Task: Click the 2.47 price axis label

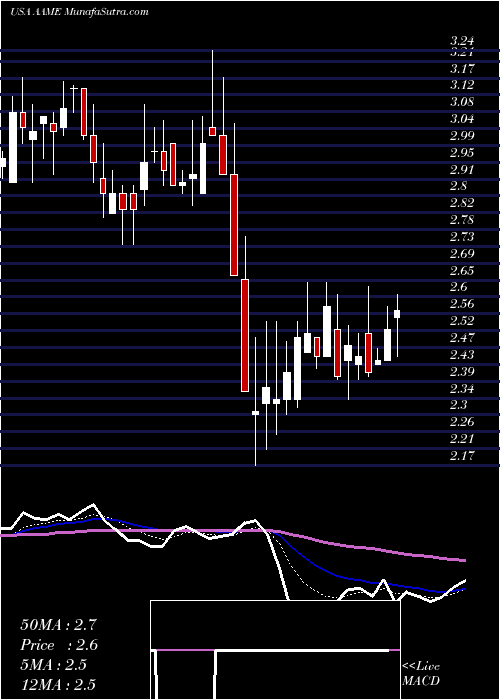Action: [462, 338]
